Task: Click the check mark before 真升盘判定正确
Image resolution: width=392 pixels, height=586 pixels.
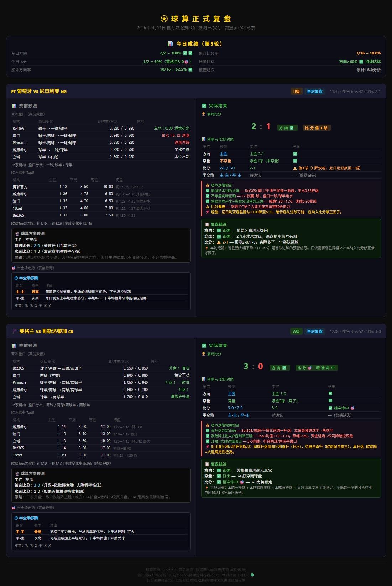Action: 208,430
